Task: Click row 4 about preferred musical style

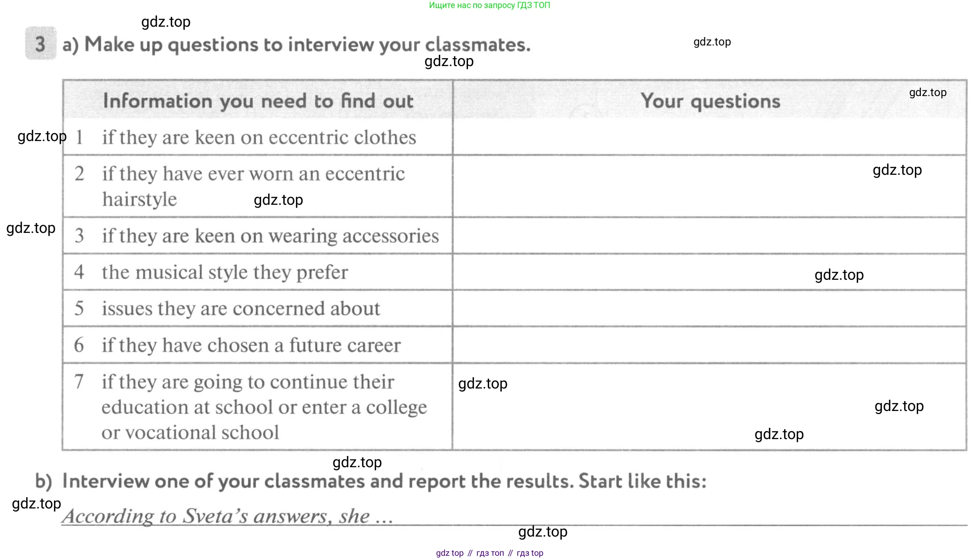Action: click(x=258, y=272)
